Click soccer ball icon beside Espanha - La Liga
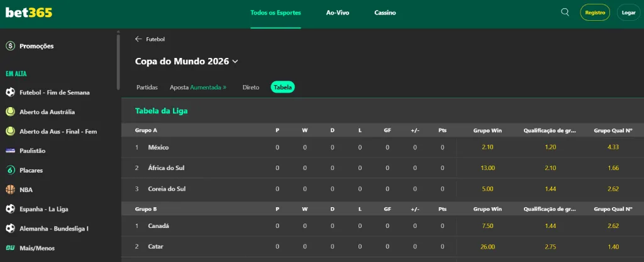Image resolution: width=644 pixels, height=262 pixels. tap(10, 209)
